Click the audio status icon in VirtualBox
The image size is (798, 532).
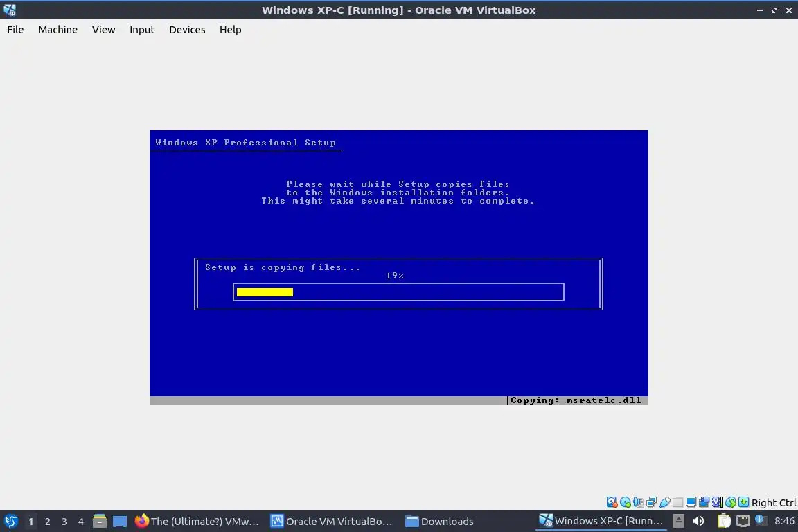638,502
